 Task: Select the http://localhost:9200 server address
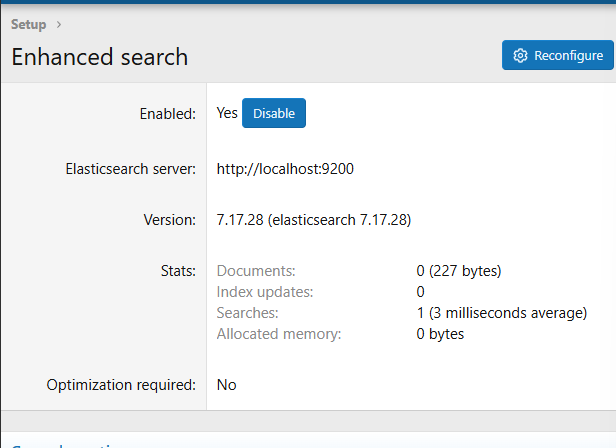pyautogui.click(x=285, y=169)
